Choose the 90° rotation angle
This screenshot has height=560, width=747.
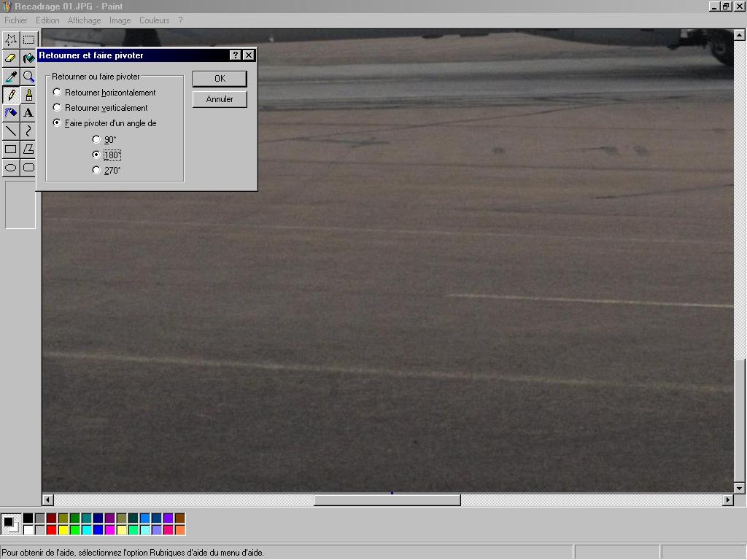pos(96,139)
